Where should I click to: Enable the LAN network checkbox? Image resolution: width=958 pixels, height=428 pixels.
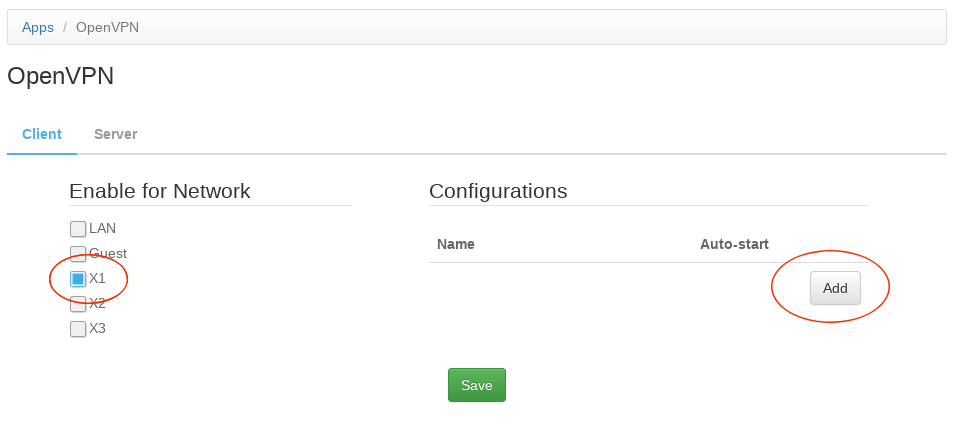(78, 229)
